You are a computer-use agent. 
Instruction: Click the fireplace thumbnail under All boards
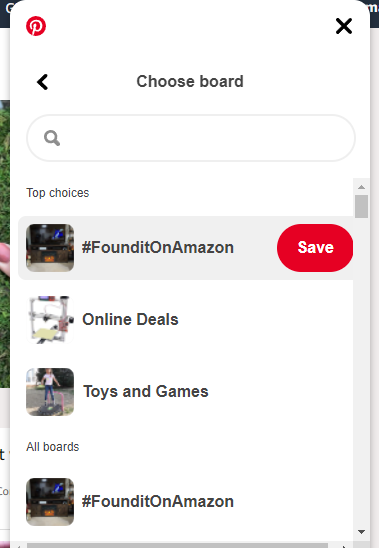coord(50,502)
